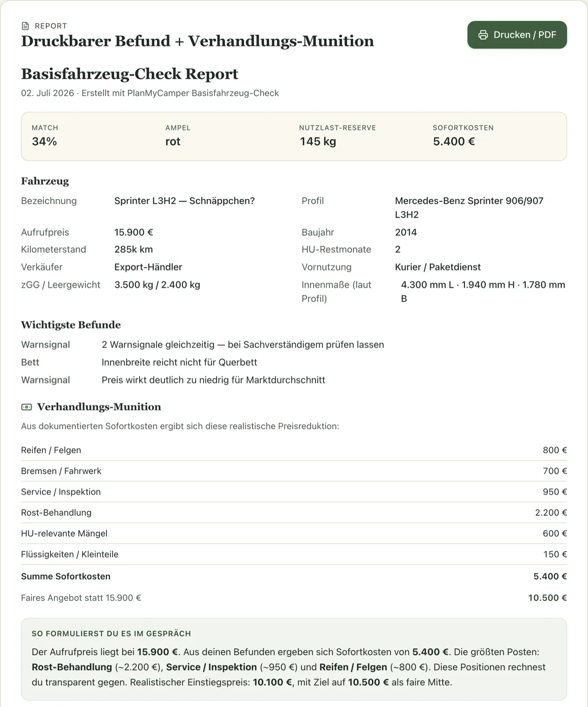Click the 800 € amount for Reifen
Viewport: 588px width, 707px height.
(555, 450)
